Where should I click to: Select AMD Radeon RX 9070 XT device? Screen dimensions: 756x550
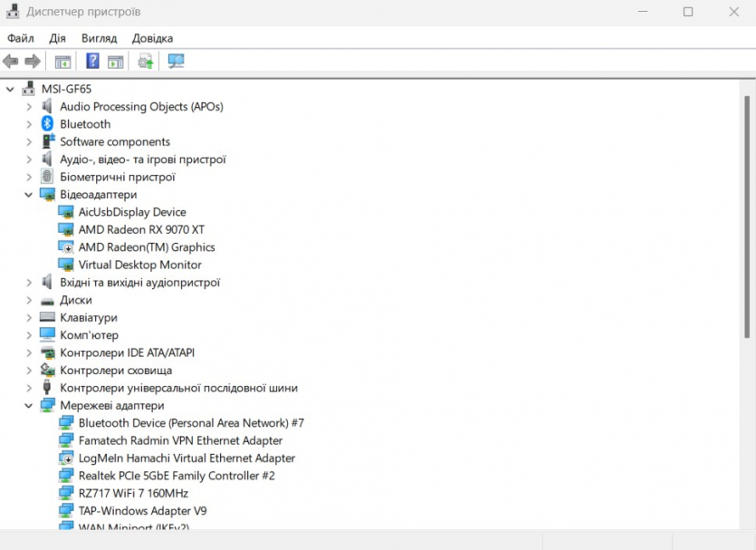tap(141, 229)
